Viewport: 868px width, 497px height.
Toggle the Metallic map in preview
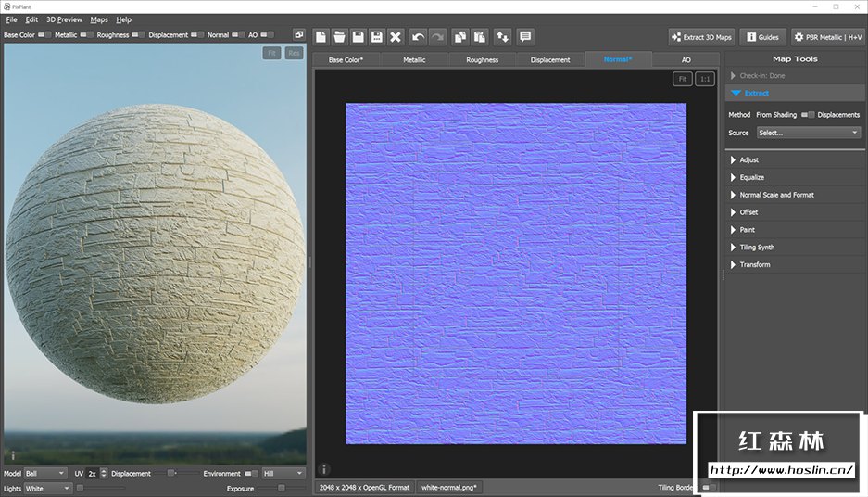click(86, 35)
